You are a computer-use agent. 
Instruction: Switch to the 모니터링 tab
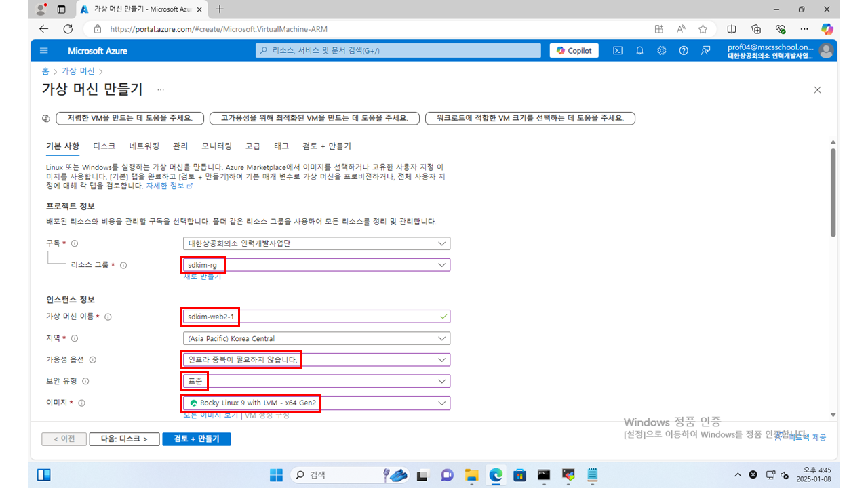tap(216, 146)
